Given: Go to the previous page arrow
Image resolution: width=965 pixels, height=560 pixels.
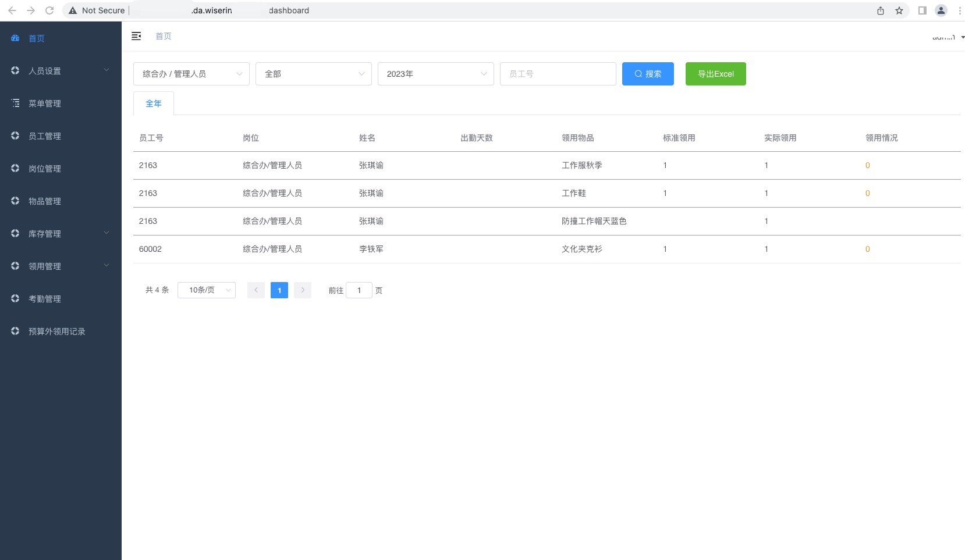Looking at the screenshot, I should 256,290.
